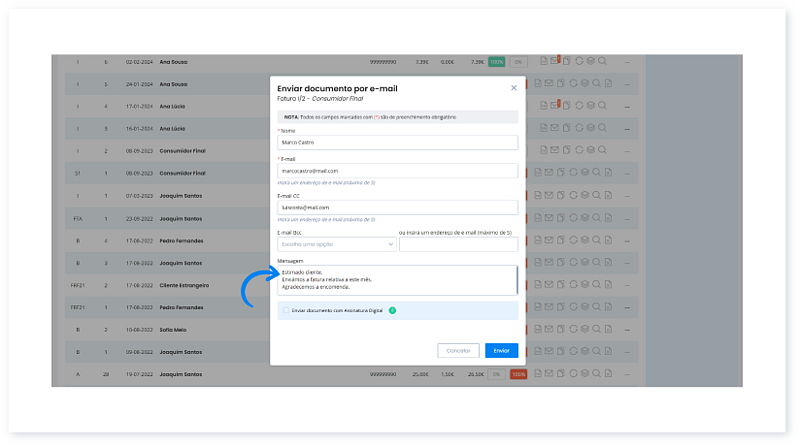This screenshot has width=800, height=447.
Task: Open the more options menu for the 02-02-2024 row
Action: 628,62
